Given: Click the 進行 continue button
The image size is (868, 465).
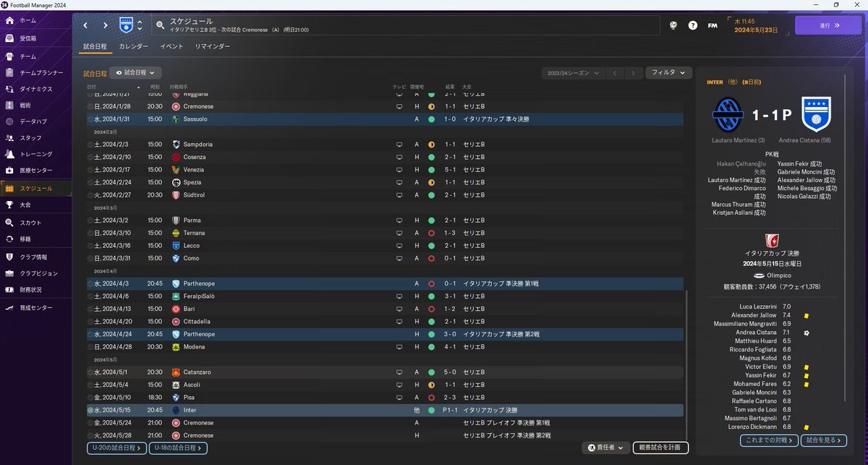Looking at the screenshot, I should (828, 25).
